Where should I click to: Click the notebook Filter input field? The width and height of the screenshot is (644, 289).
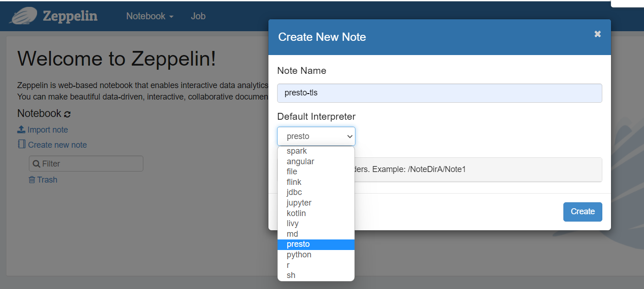pyautogui.click(x=86, y=164)
